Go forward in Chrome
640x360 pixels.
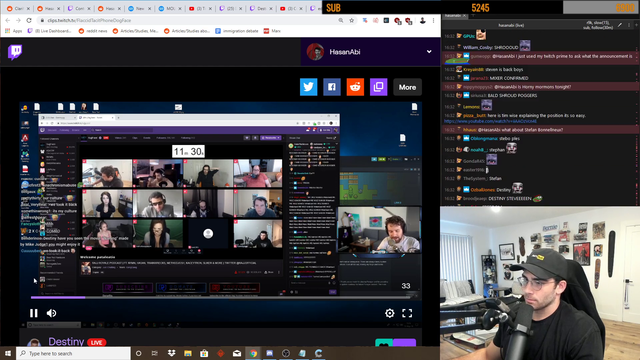[18, 20]
